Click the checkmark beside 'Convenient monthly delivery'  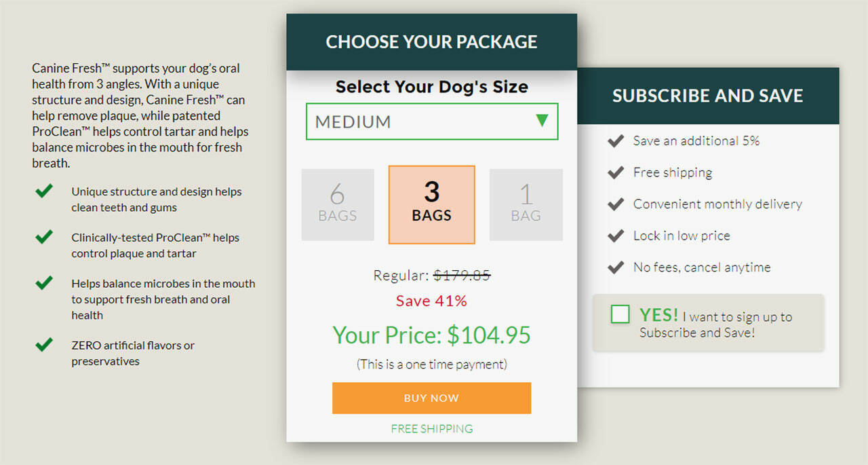coord(616,204)
